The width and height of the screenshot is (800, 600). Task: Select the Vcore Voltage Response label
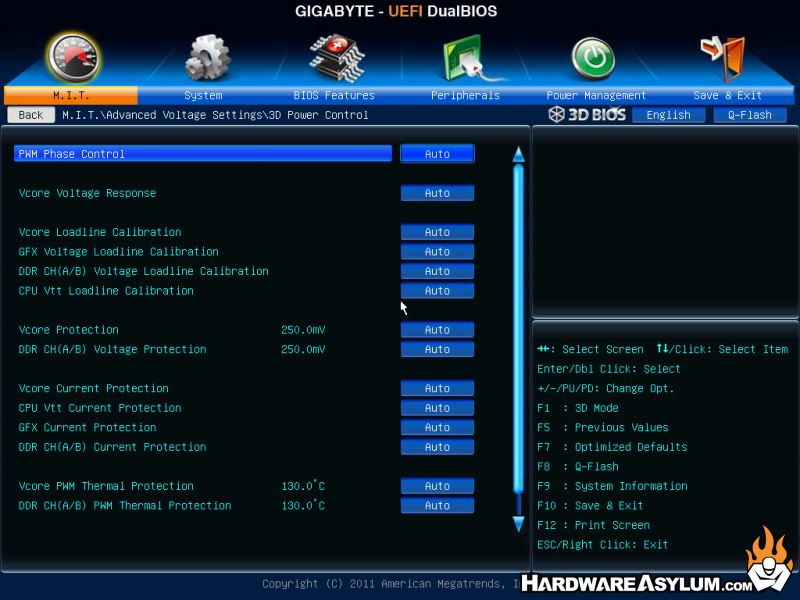click(x=87, y=193)
